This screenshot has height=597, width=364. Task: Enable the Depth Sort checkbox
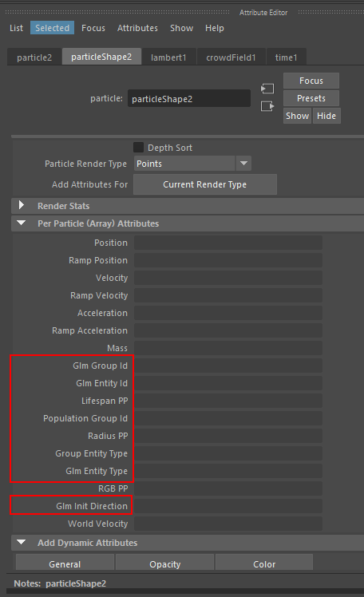pyautogui.click(x=139, y=148)
